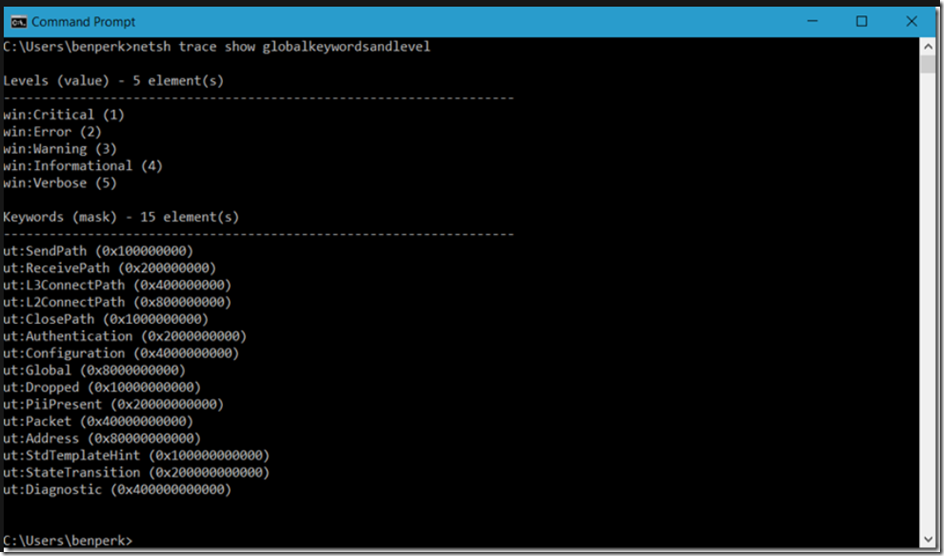Click the bottom C:\Users\benperk prompt

[67, 540]
